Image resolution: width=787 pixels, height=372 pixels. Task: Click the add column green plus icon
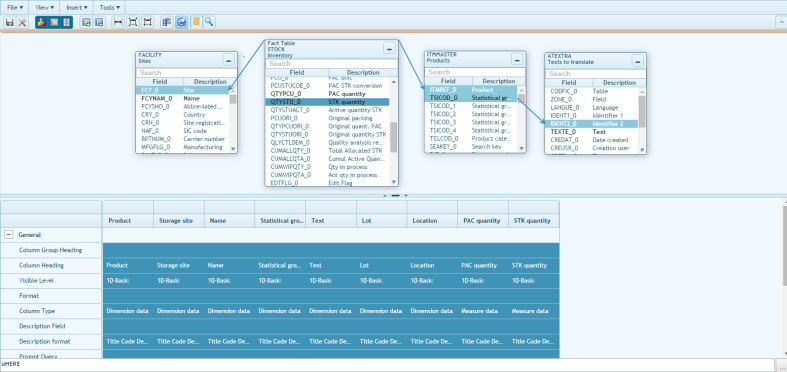[x=86, y=22]
